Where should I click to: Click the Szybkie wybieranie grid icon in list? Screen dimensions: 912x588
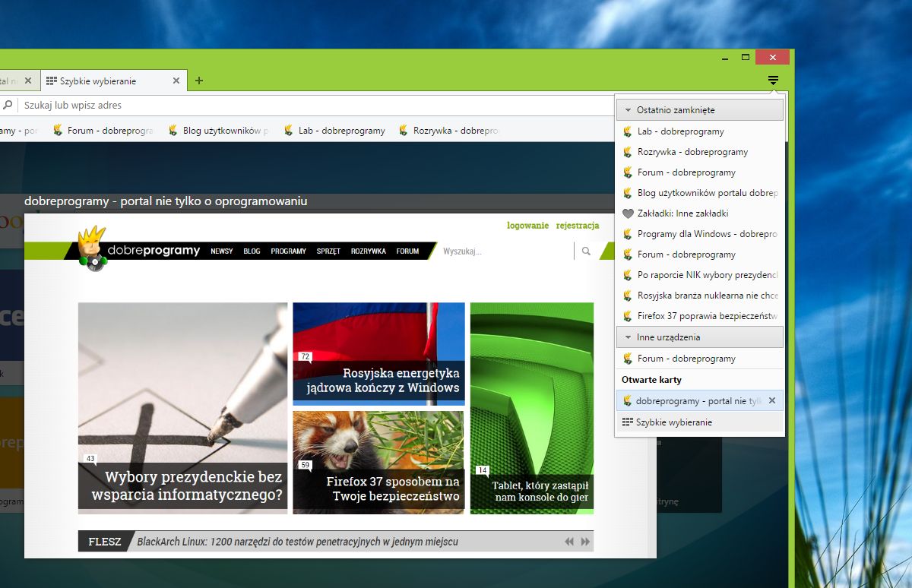pyautogui.click(x=627, y=422)
